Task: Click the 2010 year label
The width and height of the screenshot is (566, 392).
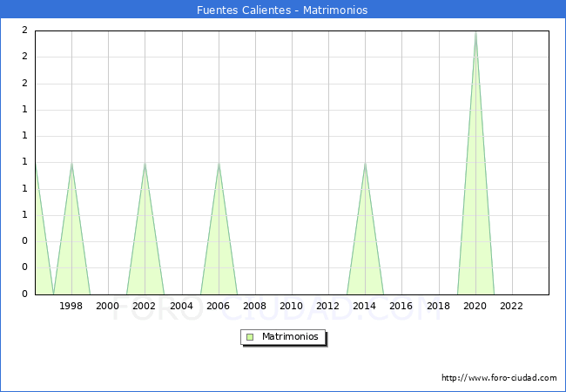Action: coord(292,306)
